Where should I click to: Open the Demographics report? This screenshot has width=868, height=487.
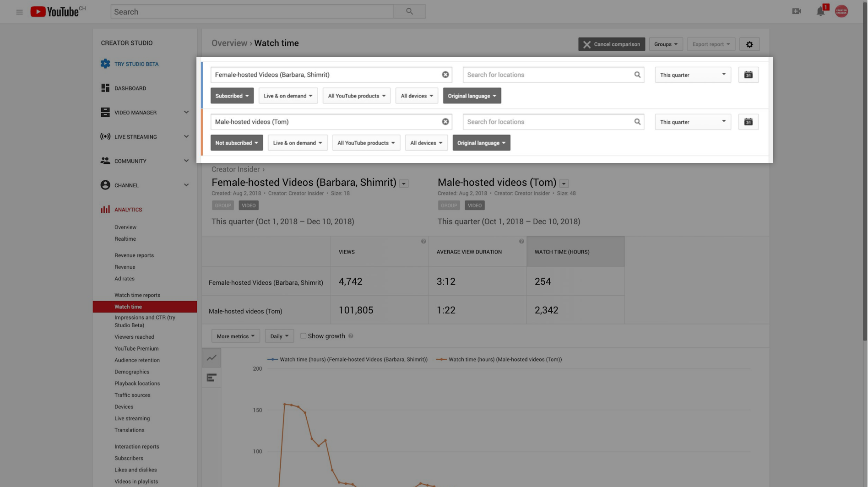pos(132,372)
